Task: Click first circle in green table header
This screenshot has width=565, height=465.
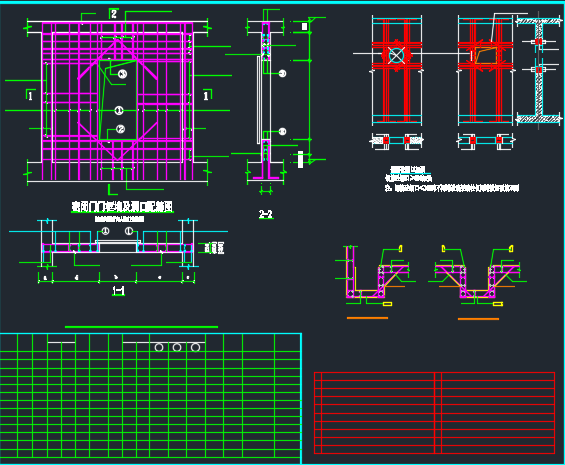Action: (x=159, y=347)
